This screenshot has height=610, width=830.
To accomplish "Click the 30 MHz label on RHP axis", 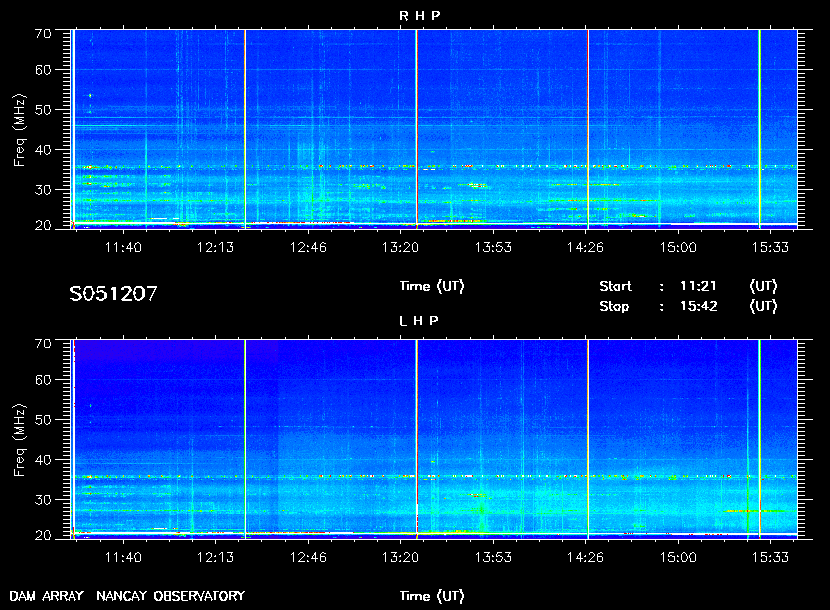I will 43,190.
